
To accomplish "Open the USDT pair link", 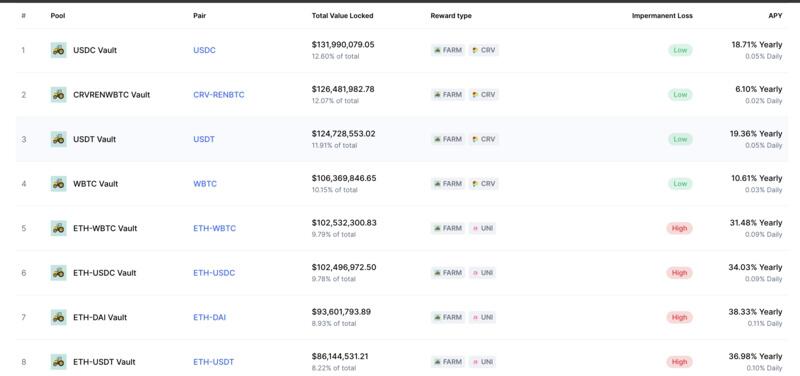I will 204,139.
